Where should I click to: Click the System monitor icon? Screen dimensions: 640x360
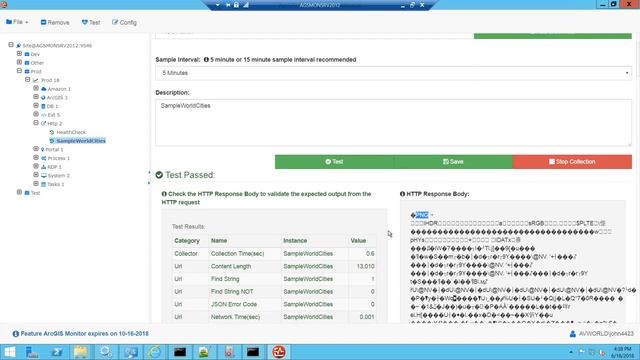pos(44,176)
